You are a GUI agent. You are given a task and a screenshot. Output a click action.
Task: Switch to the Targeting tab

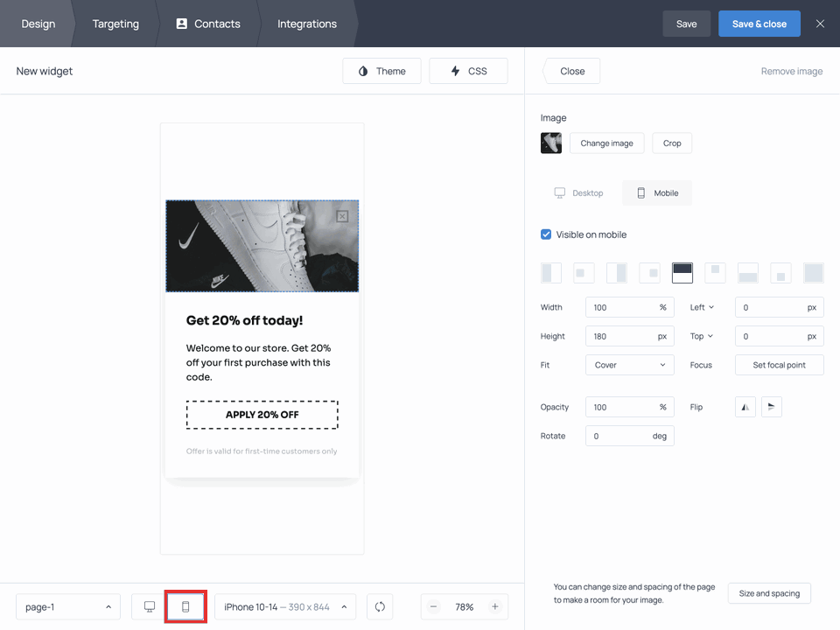tap(115, 24)
